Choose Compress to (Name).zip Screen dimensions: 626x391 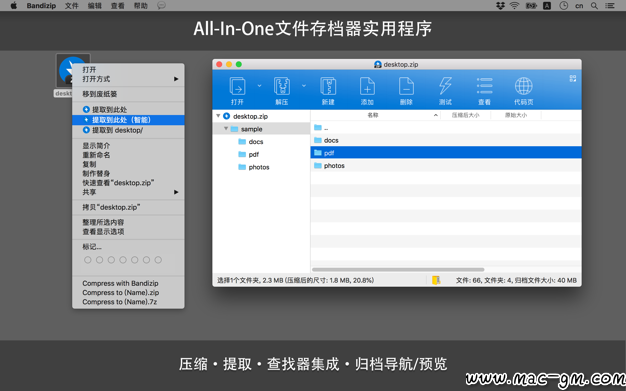point(128,293)
